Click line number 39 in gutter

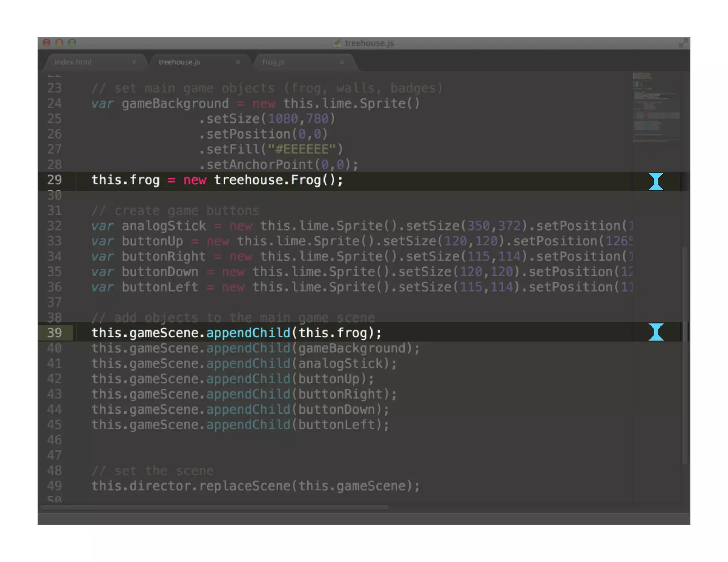[54, 333]
